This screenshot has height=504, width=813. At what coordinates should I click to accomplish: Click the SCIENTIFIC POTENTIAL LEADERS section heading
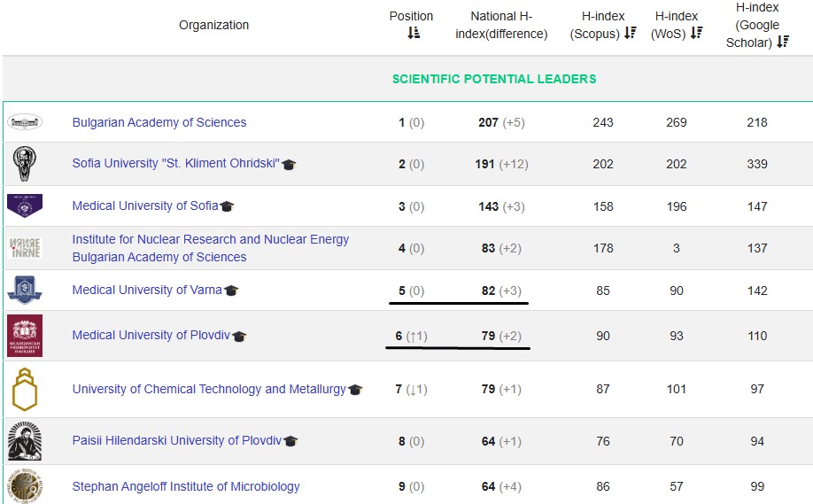click(x=494, y=79)
